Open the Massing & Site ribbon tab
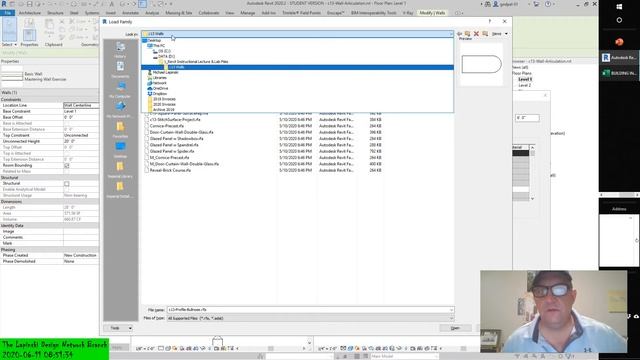 point(179,13)
